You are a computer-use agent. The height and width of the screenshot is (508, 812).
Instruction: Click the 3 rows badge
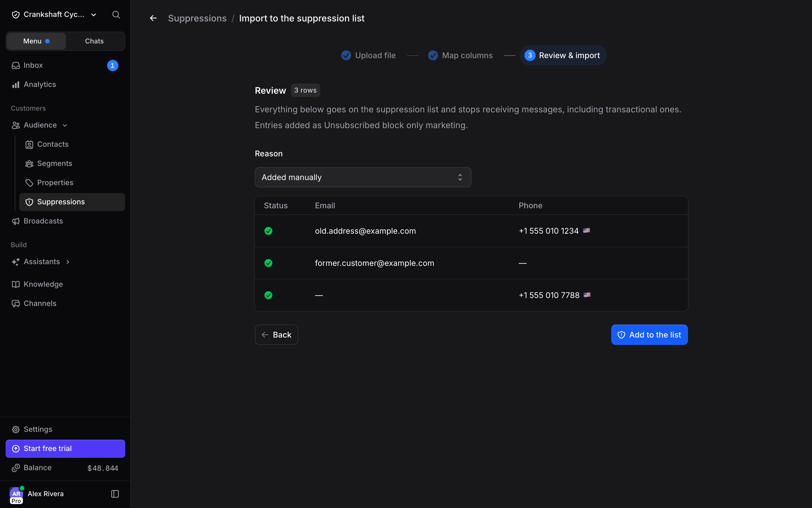click(x=305, y=90)
